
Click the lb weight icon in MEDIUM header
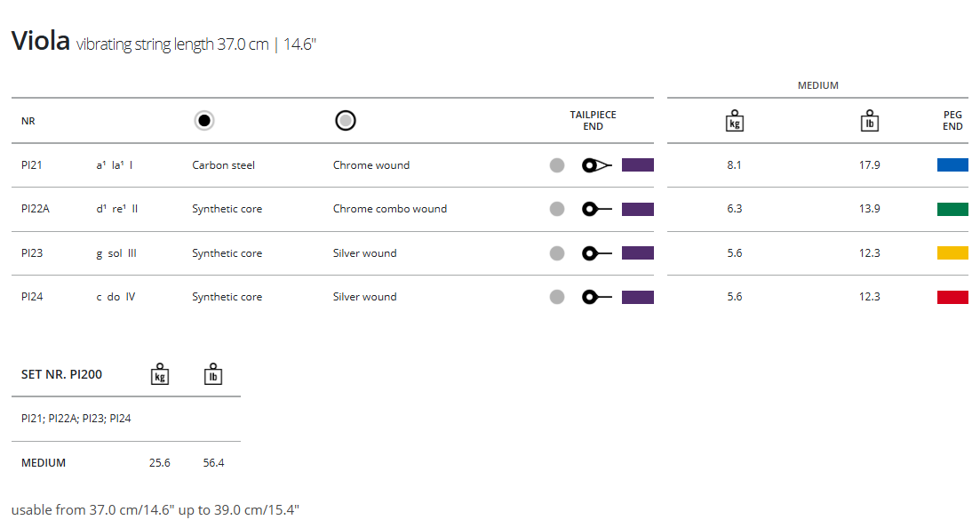point(870,121)
